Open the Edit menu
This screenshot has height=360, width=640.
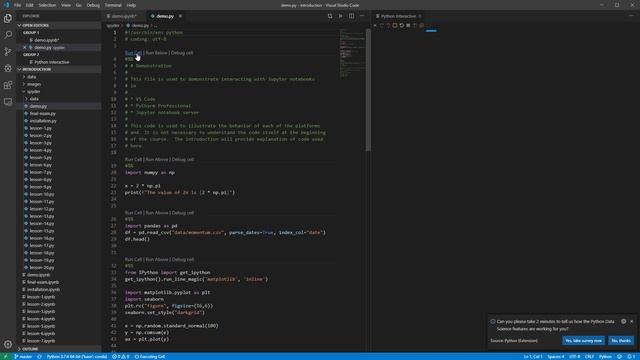[x=29, y=5]
